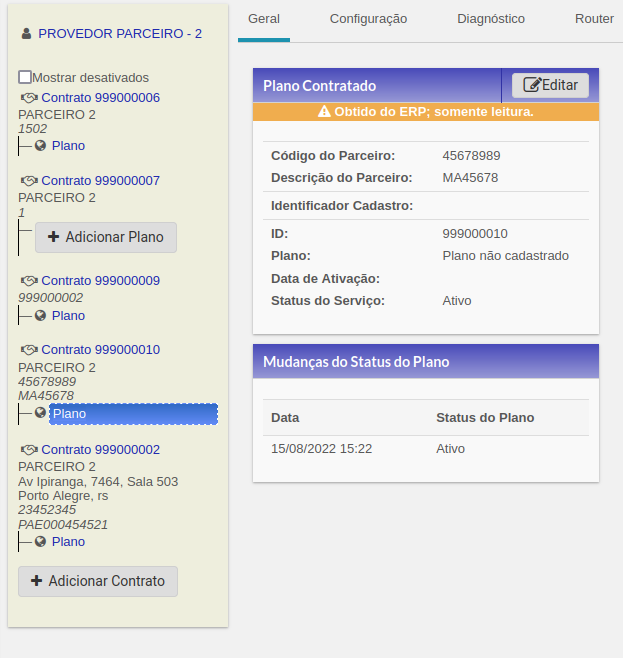Click PAE000454521 in sidebar

(x=63, y=525)
